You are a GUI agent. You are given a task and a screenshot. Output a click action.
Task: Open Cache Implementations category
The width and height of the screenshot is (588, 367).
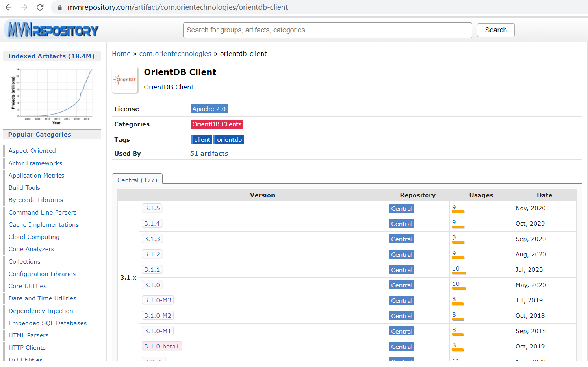tap(44, 224)
